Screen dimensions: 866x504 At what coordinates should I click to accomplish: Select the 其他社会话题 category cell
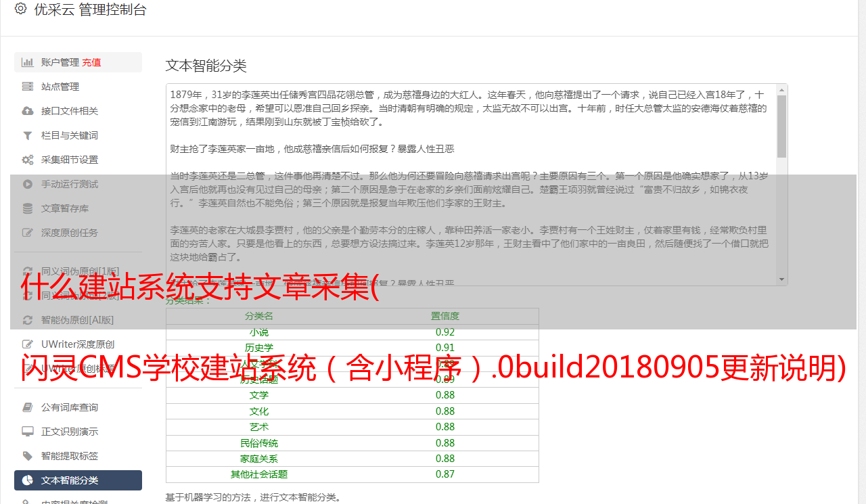point(259,474)
